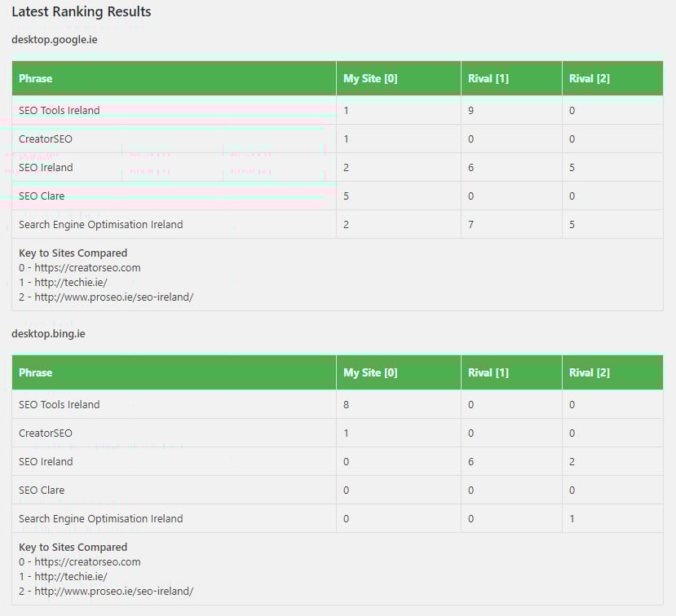Select the SEO Clare row in Google results
Viewport: 676px width, 616px height.
[42, 196]
